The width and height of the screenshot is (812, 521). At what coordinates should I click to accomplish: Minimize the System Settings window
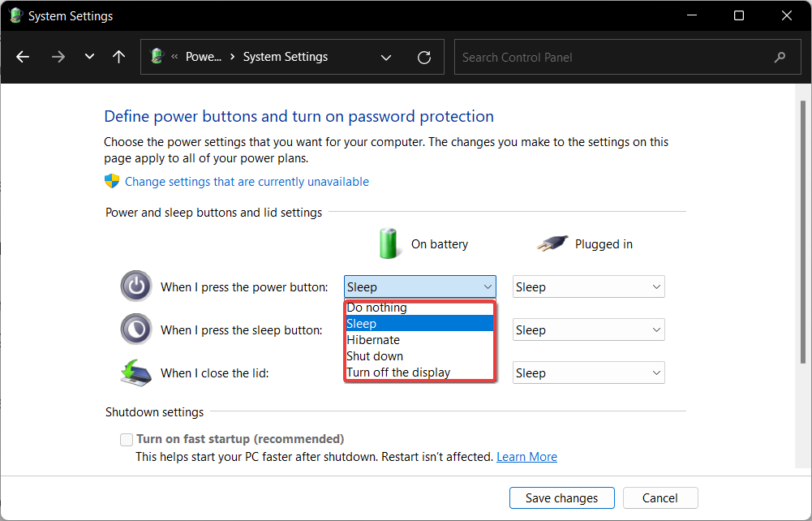(x=692, y=15)
